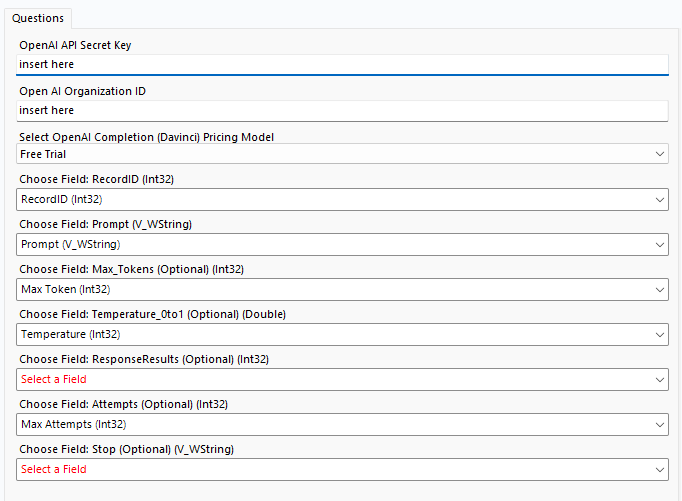Click the Attempts dropdown chevron arrow

[659, 424]
